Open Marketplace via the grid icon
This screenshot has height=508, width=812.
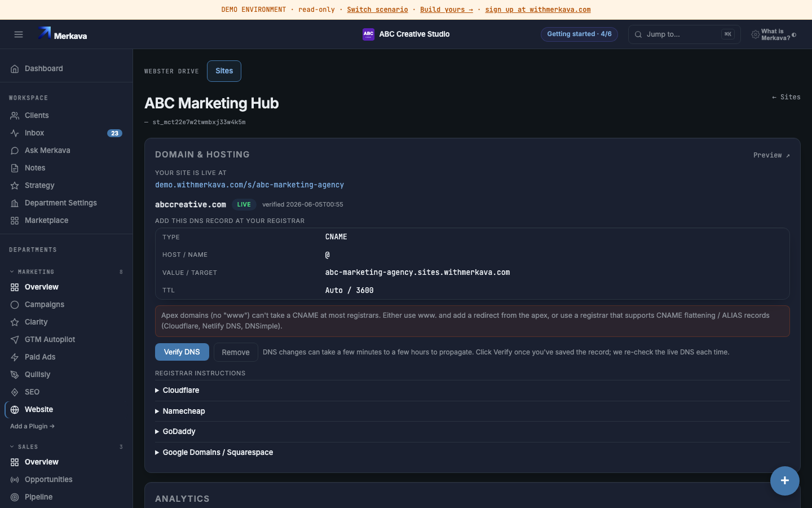pos(15,221)
